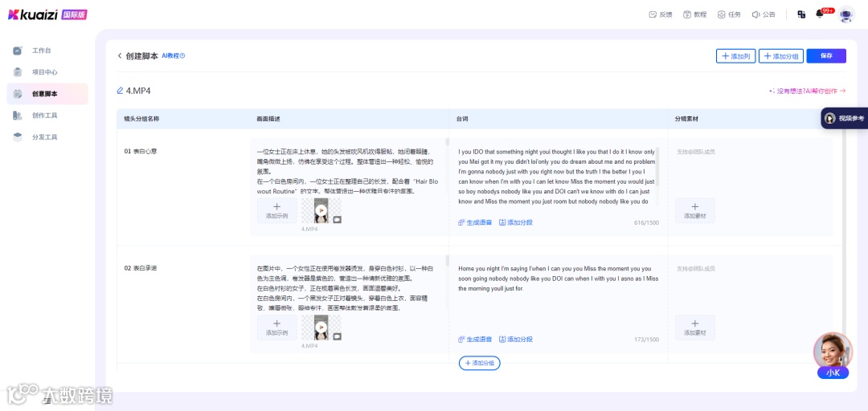Image resolution: width=868 pixels, height=411 pixels.
Task: Open the 小K assistant avatar
Action: click(x=833, y=356)
